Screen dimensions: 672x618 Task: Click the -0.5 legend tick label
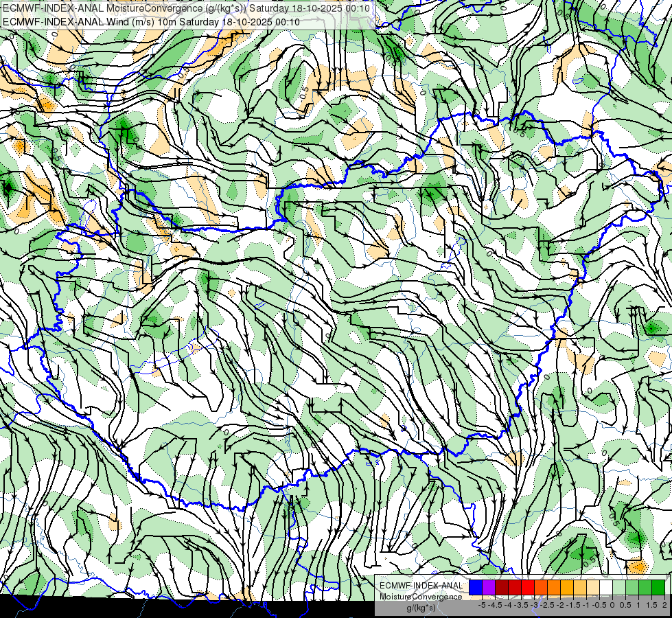[x=599, y=605]
